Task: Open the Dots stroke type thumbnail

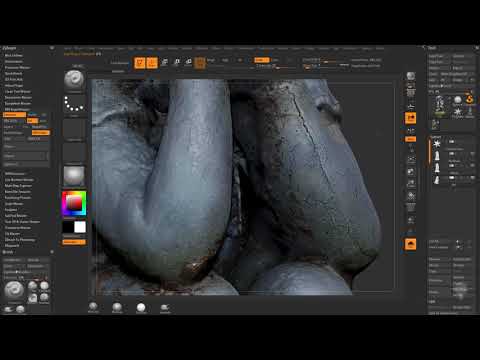Action: [74, 104]
